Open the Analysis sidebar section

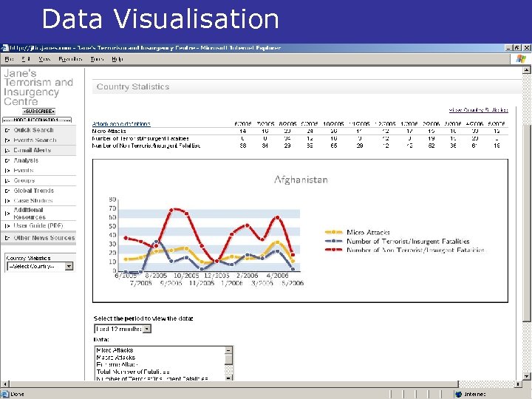tap(26, 160)
